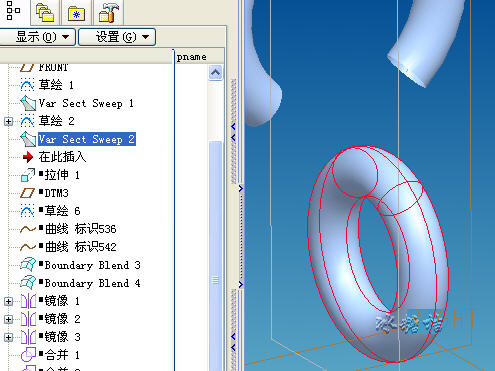Expand the 镜像 1 node

(x=9, y=301)
